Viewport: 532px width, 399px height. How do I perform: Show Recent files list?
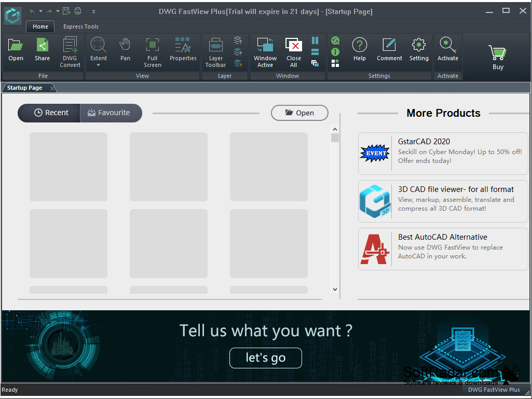click(x=49, y=113)
